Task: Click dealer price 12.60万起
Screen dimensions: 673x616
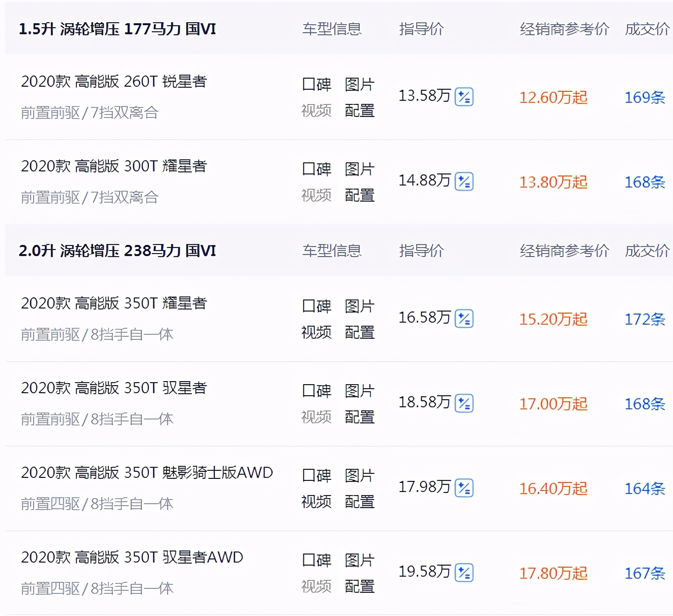Action: pos(553,97)
